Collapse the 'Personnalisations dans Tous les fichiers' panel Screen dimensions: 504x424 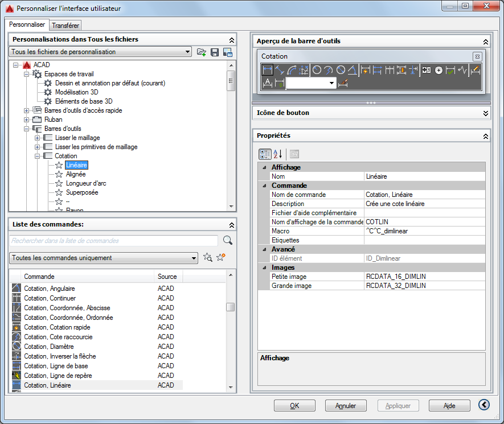click(x=231, y=40)
